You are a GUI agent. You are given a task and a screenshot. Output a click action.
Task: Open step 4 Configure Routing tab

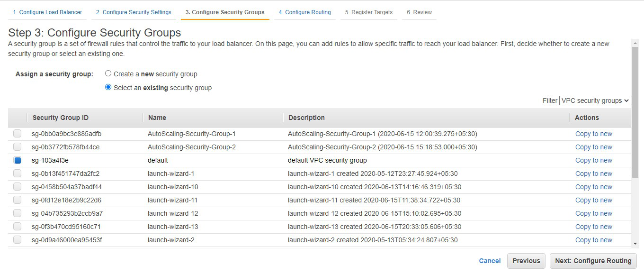point(304,12)
